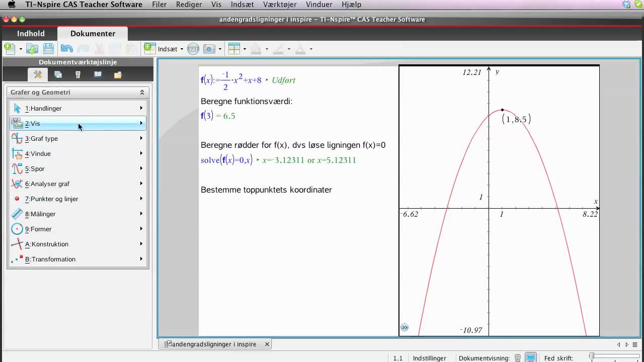Image resolution: width=644 pixels, height=362 pixels.
Task: Undo the last action with the blue arrow
Action: click(66, 49)
